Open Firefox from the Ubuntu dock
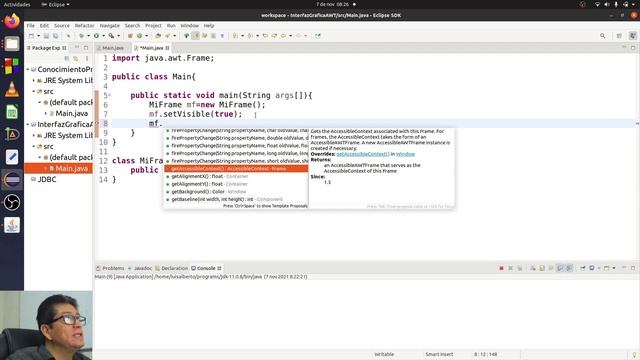The width and height of the screenshot is (640, 360). pos(12,21)
